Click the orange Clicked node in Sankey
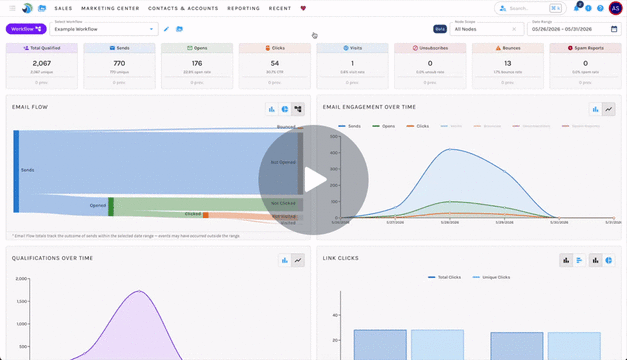 pyautogui.click(x=206, y=215)
